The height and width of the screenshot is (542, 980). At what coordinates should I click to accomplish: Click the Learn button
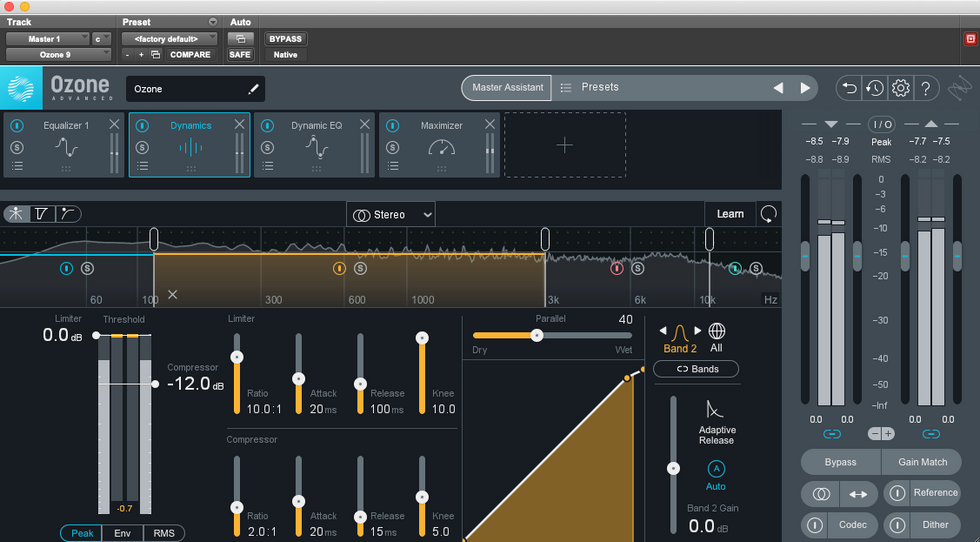pos(730,214)
